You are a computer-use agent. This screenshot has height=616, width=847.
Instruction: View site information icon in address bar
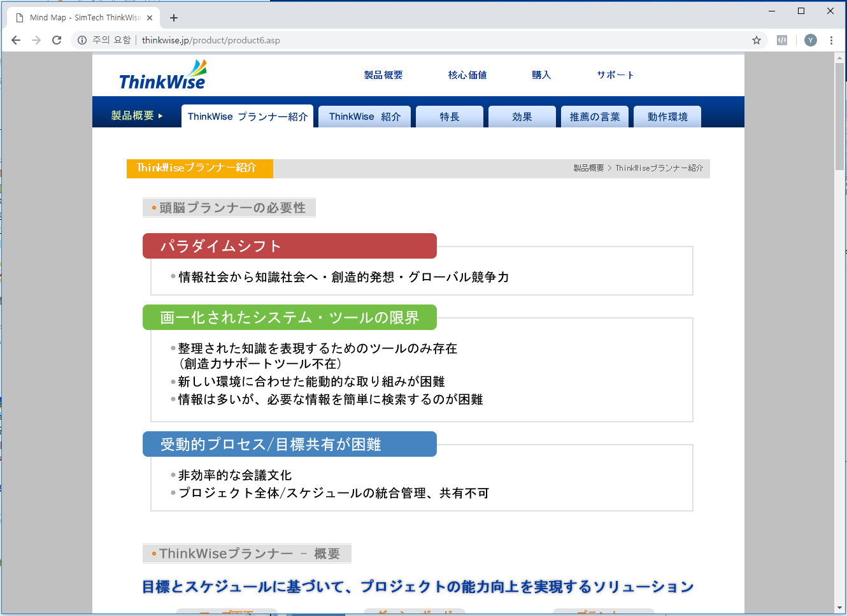click(x=82, y=40)
